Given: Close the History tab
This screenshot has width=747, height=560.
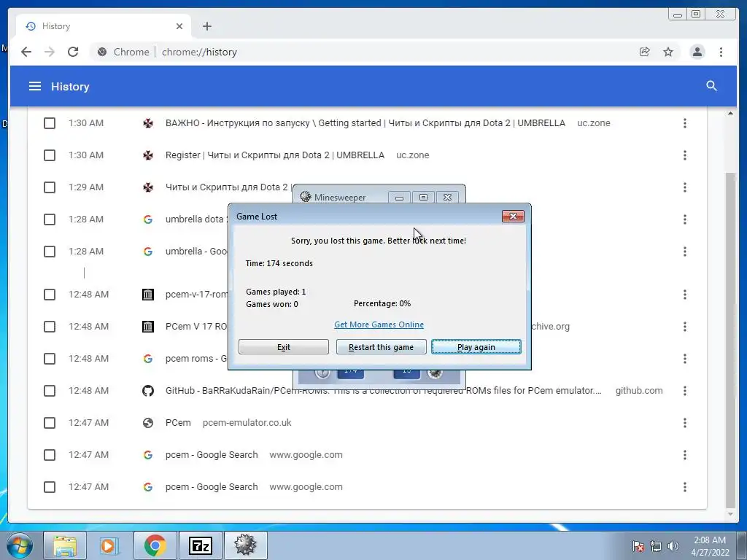Looking at the screenshot, I should (x=179, y=26).
